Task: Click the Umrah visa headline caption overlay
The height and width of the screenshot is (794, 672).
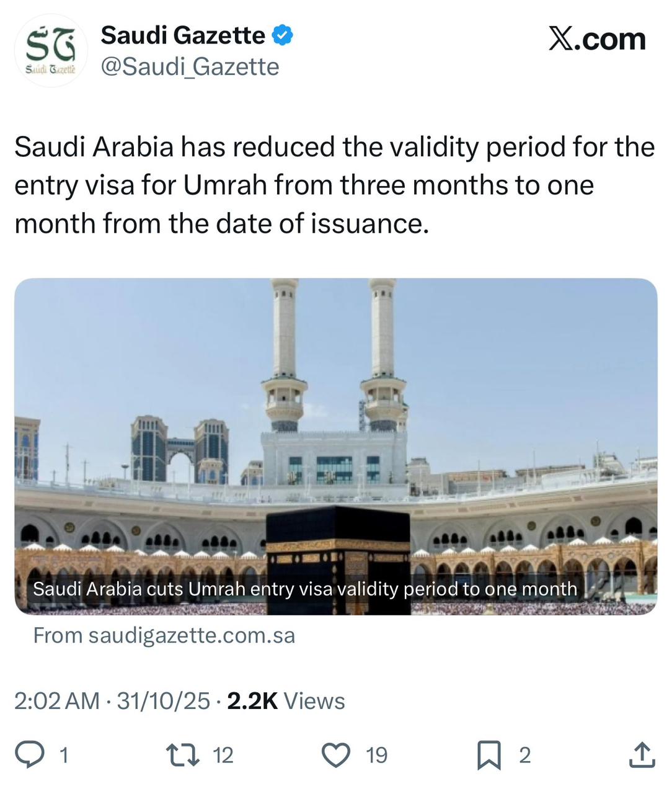Action: point(305,589)
